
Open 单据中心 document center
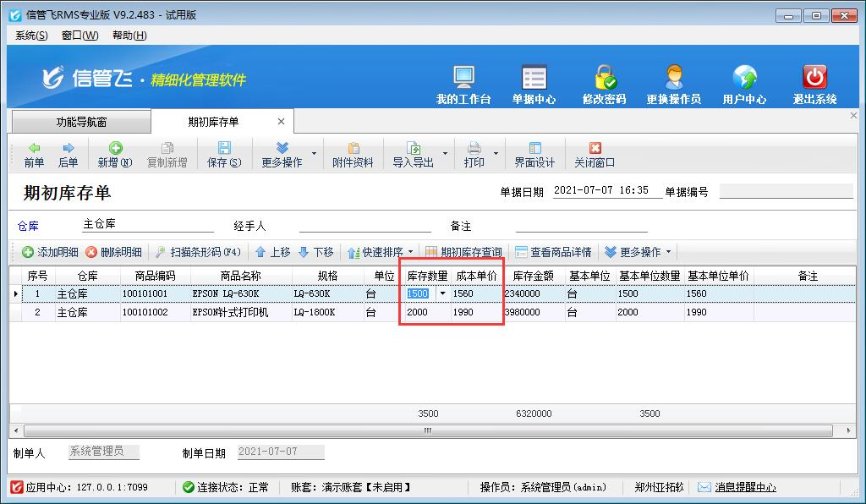click(x=534, y=85)
